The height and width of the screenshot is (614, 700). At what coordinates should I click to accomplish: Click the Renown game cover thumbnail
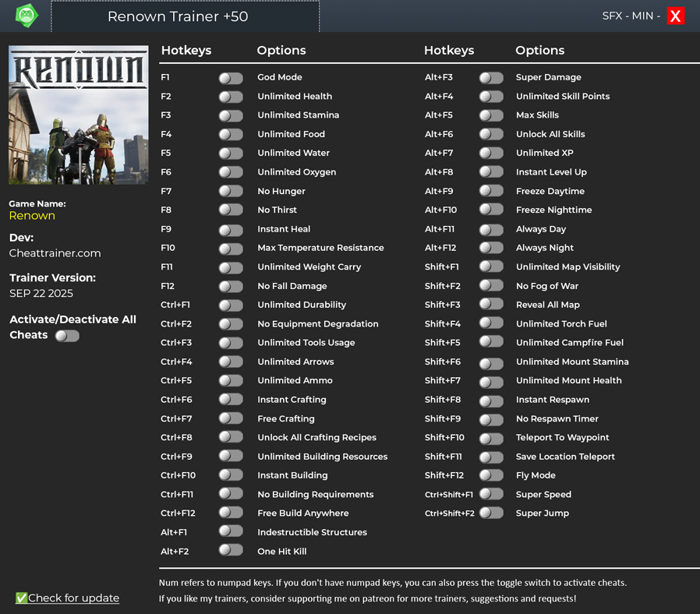tap(78, 115)
